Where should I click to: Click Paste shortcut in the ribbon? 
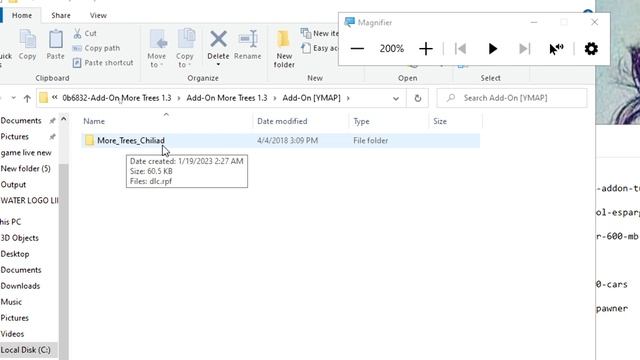coord(103,63)
